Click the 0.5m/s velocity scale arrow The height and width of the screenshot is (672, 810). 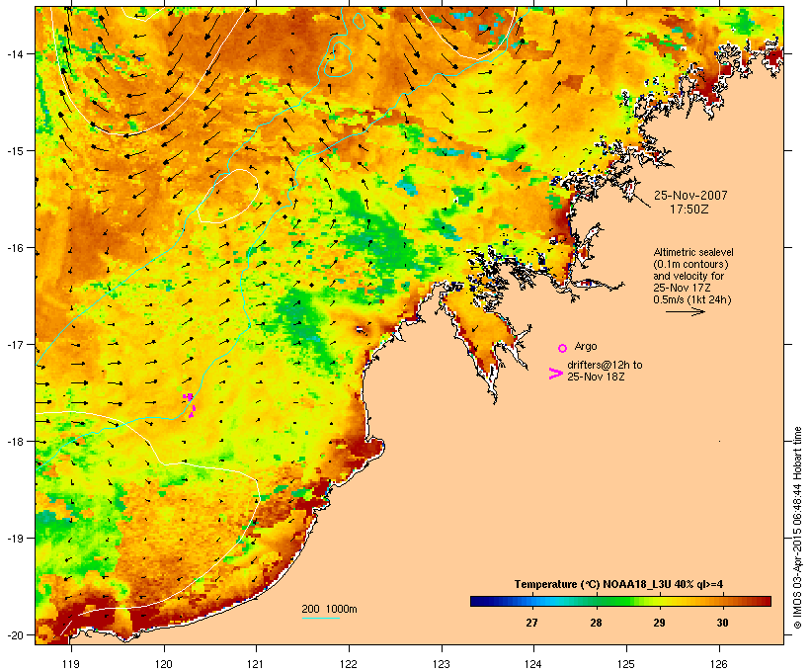point(685,311)
